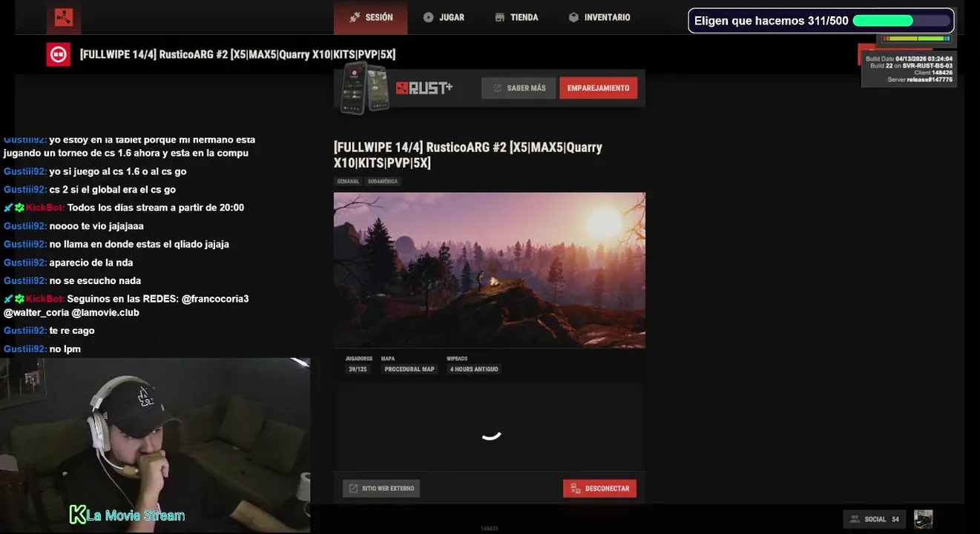Click the Rust logo at top left

tap(64, 18)
